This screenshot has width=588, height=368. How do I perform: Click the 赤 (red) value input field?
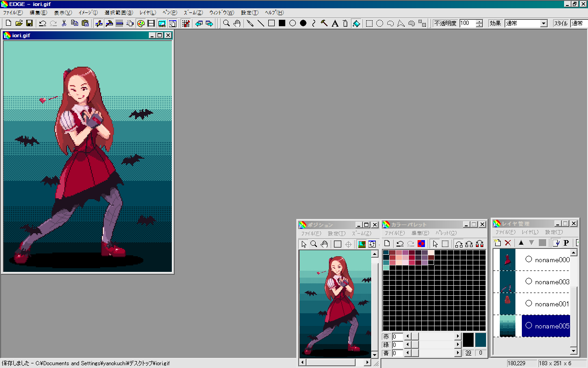tap(397, 337)
